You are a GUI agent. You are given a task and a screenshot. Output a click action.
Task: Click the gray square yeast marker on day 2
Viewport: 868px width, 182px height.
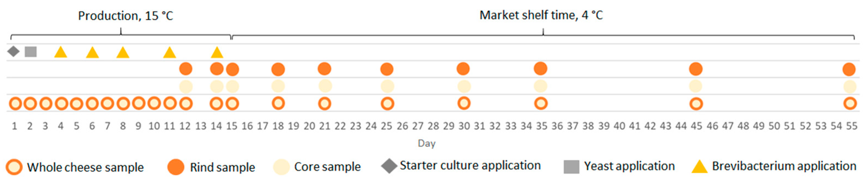(31, 52)
